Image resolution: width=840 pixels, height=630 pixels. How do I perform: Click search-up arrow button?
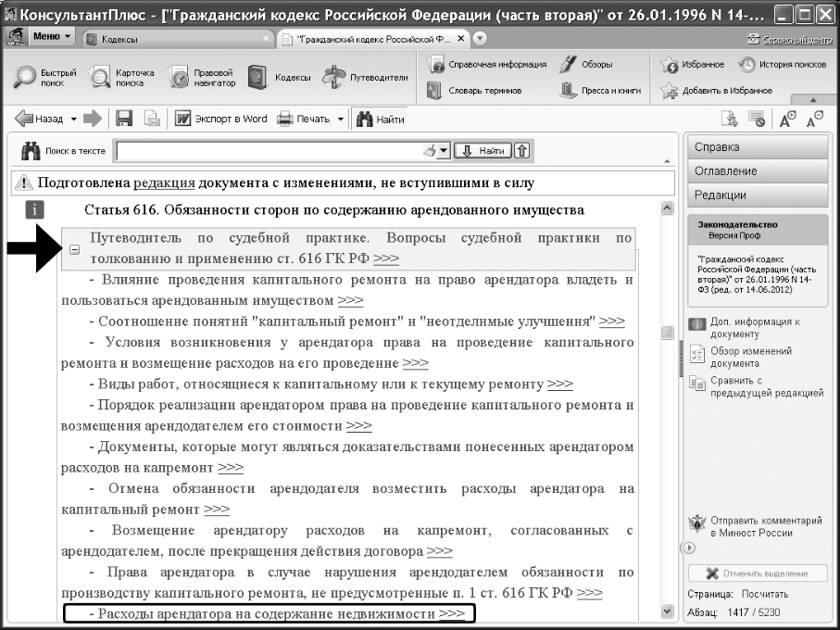coord(522,151)
